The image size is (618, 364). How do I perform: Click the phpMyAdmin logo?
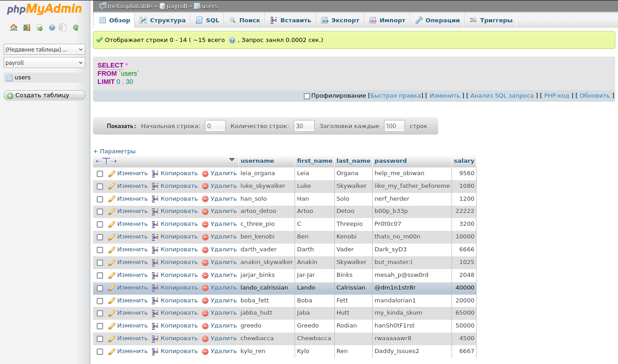44,9
